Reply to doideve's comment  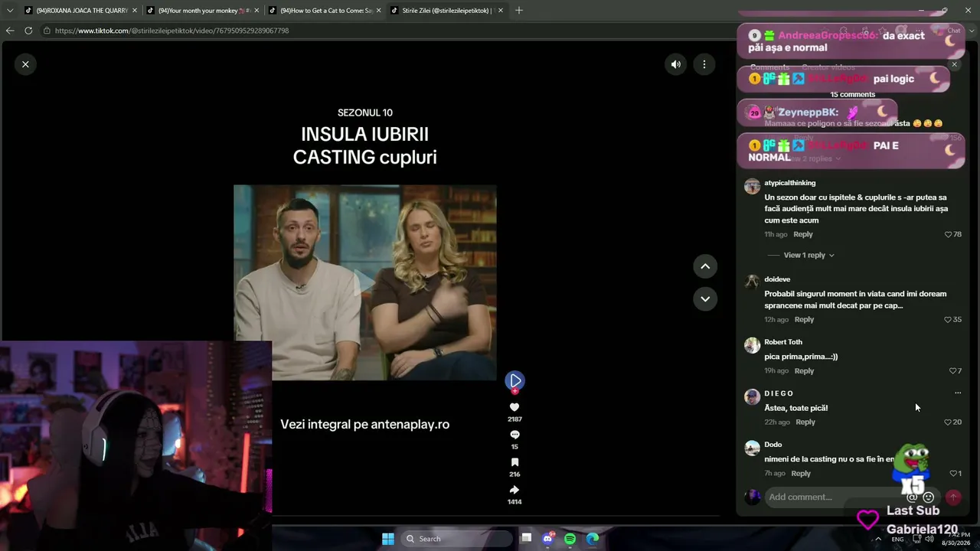(x=804, y=320)
